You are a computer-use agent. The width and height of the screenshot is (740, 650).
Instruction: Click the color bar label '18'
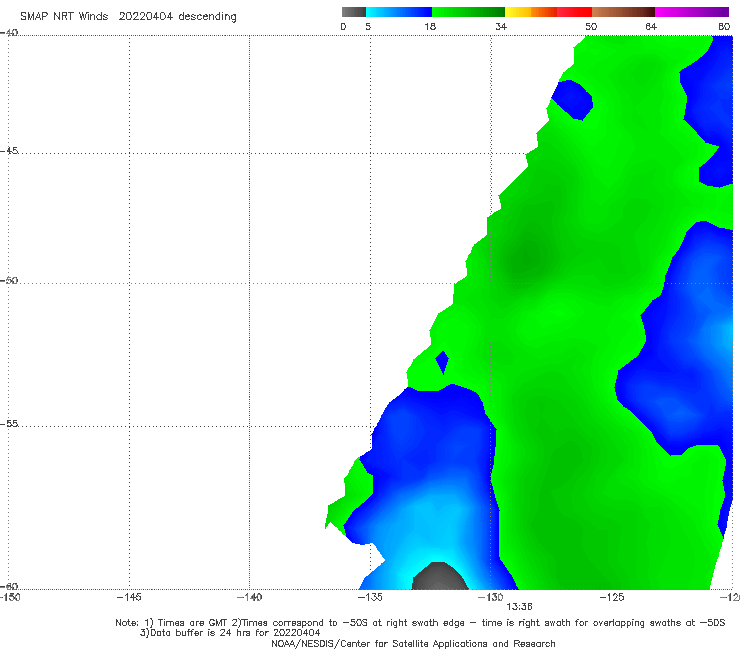pos(430,26)
